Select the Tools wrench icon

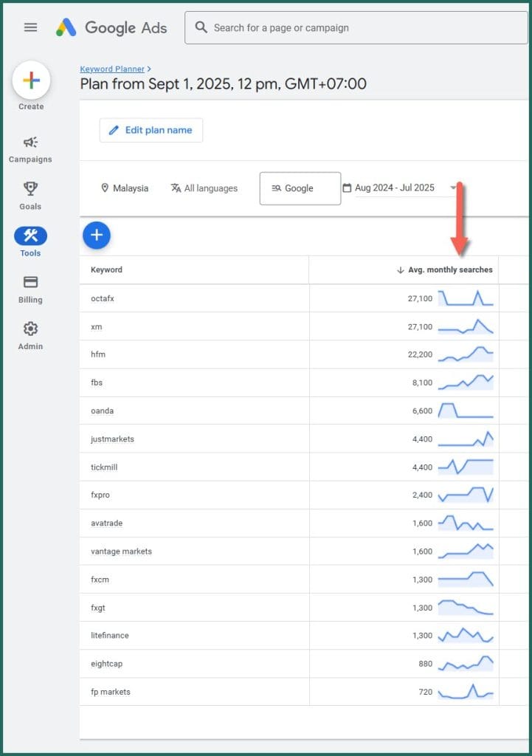point(30,236)
